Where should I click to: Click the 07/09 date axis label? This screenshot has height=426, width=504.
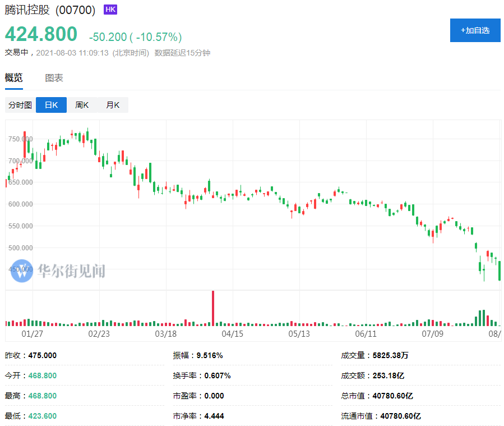coord(432,333)
